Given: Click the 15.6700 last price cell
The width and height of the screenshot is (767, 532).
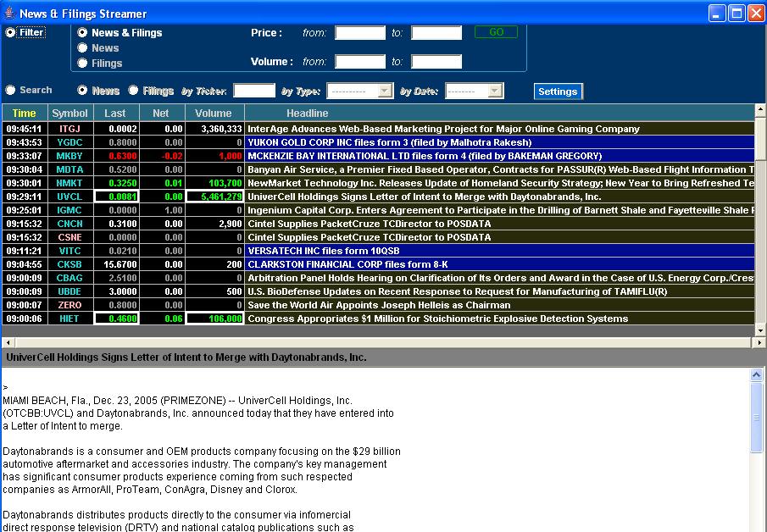Looking at the screenshot, I should (x=116, y=264).
